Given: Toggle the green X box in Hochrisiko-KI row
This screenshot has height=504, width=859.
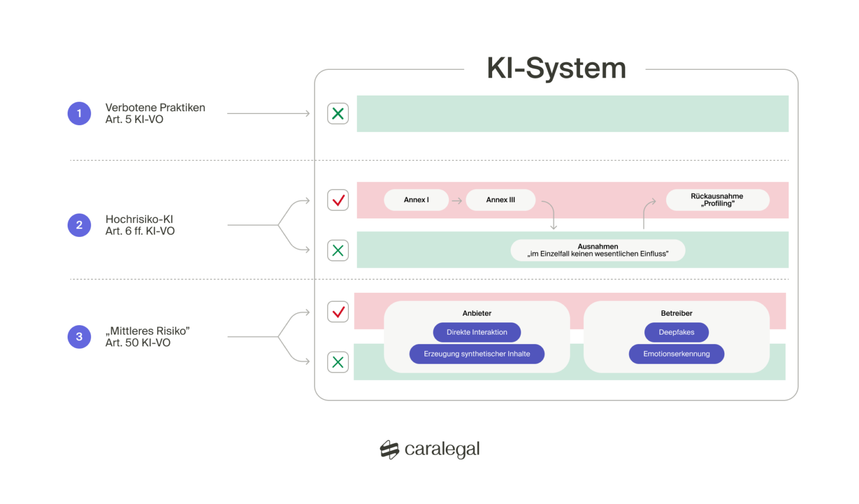Looking at the screenshot, I should point(338,250).
